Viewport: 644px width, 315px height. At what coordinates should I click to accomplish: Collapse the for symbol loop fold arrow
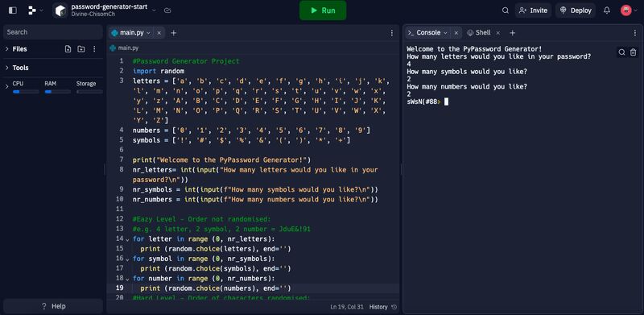tap(127, 259)
